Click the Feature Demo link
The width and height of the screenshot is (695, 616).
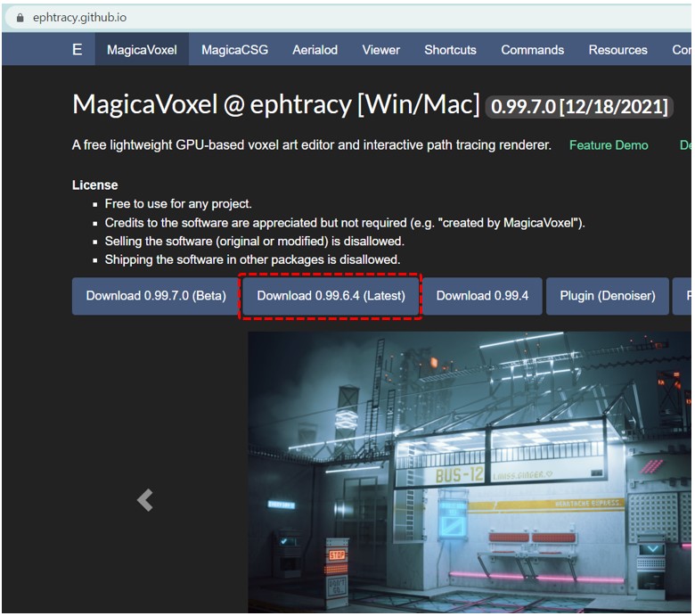[x=609, y=145]
